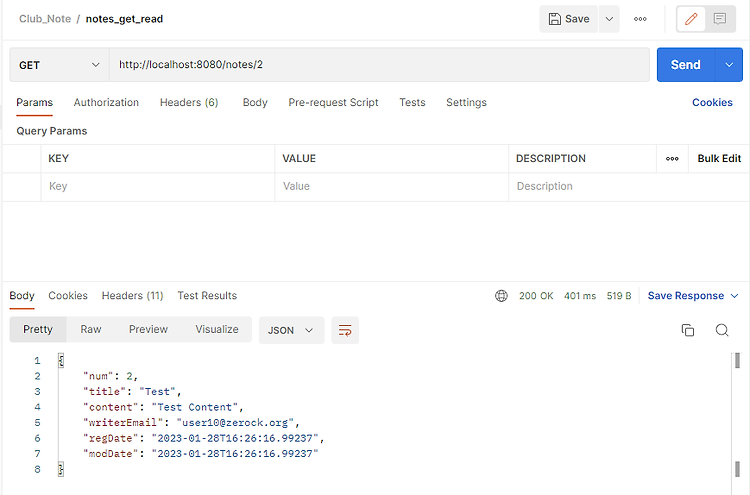Send the request
Viewport: 750px width, 495px height.
[x=685, y=65]
